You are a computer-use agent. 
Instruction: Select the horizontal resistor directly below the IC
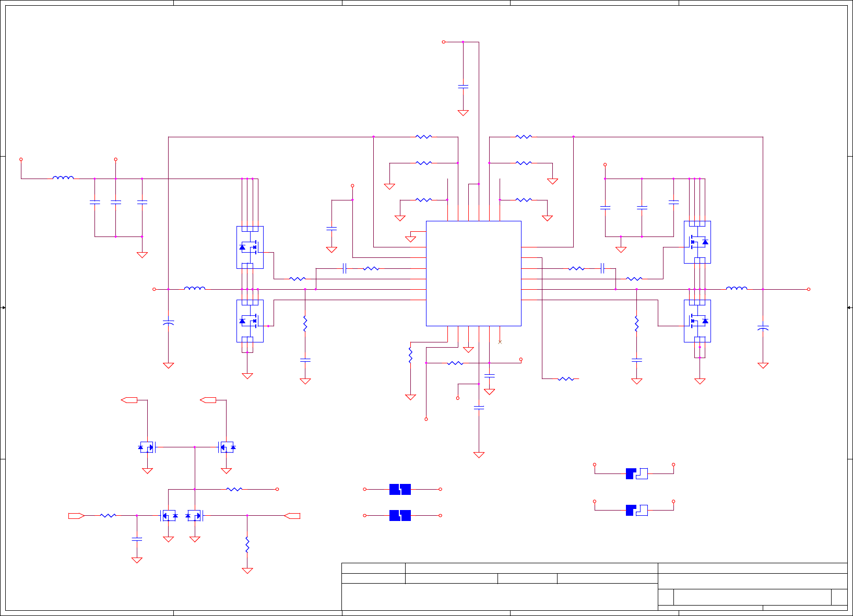coord(455,363)
